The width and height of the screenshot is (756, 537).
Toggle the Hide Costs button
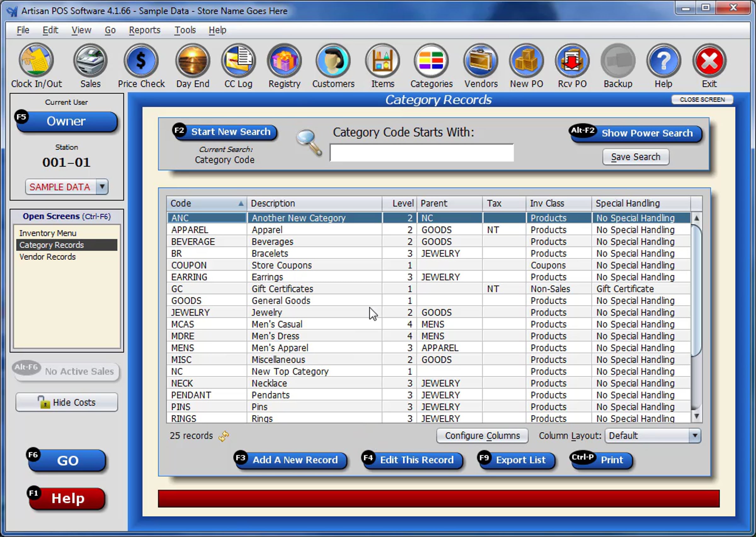(67, 402)
